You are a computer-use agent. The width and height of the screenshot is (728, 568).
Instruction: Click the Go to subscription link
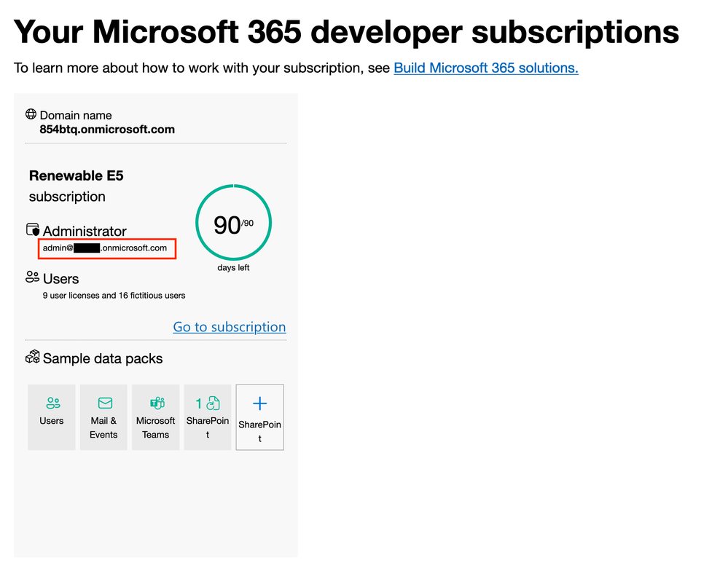pos(229,327)
